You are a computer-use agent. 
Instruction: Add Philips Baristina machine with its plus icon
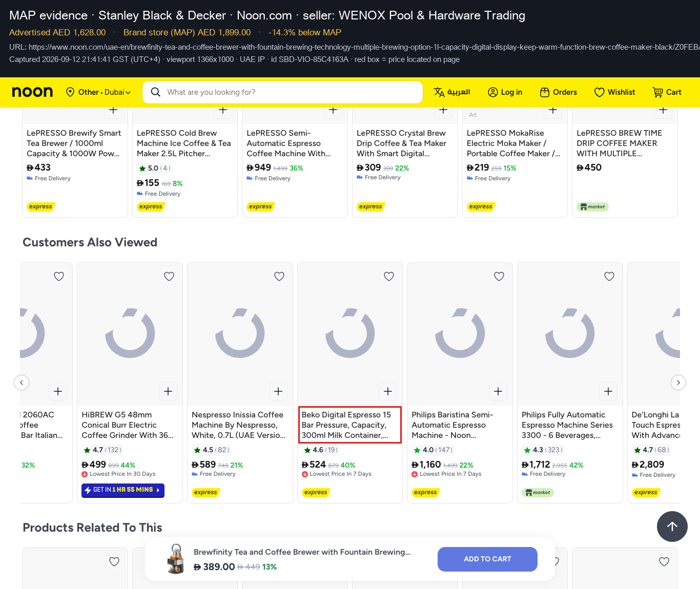pyautogui.click(x=498, y=391)
